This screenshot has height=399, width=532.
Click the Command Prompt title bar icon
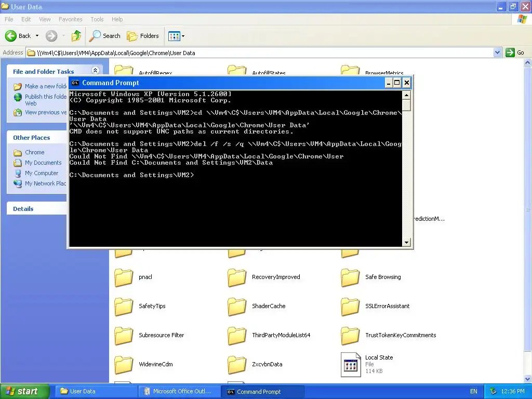point(75,83)
